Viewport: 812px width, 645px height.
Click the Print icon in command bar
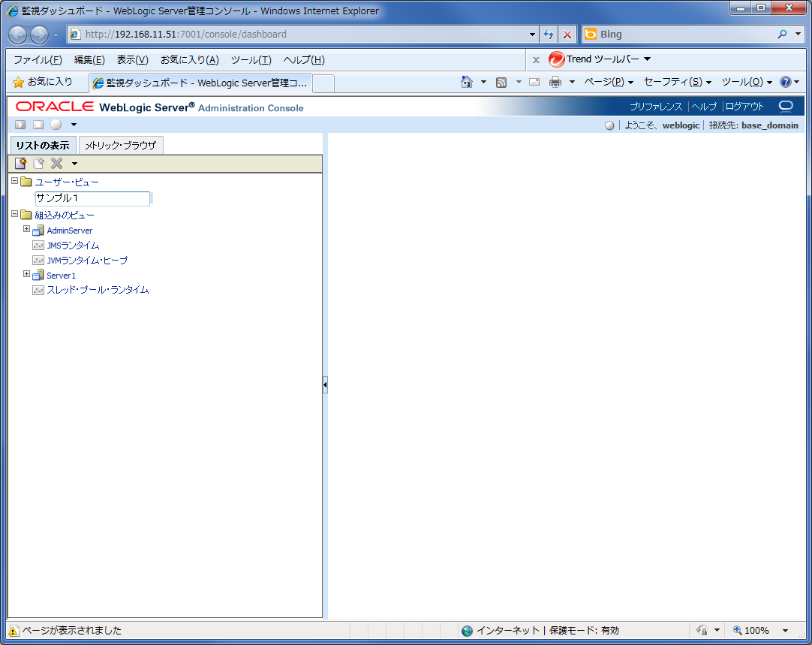(555, 82)
